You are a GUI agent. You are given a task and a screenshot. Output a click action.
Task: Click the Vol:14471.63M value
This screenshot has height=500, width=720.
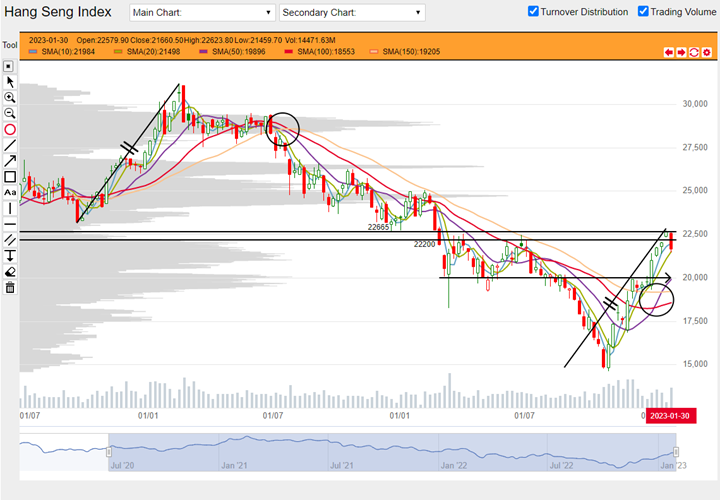[310, 40]
